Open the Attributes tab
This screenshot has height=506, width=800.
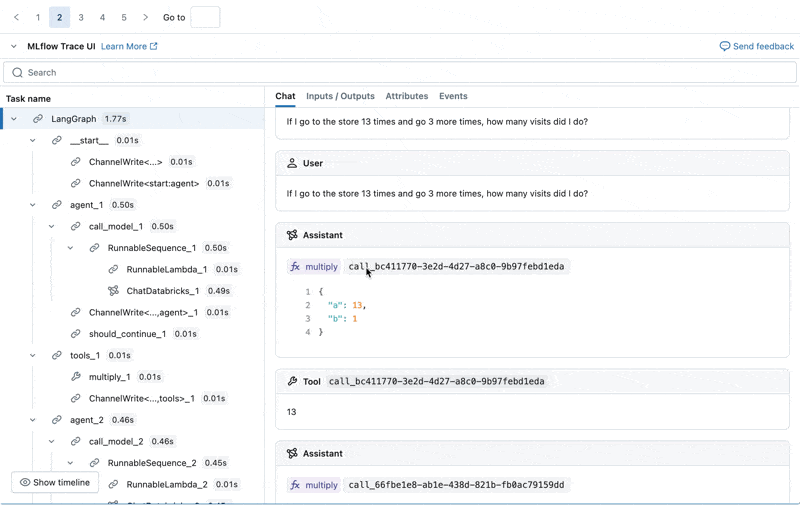(406, 96)
